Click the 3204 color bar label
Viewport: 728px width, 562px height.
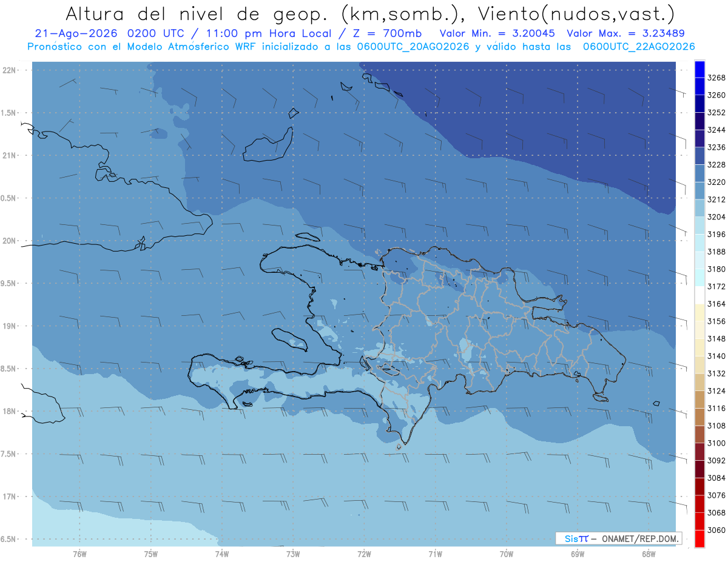pos(716,217)
